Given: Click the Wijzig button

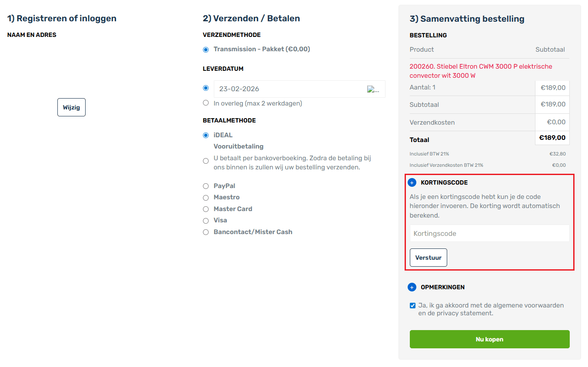Looking at the screenshot, I should (71, 107).
